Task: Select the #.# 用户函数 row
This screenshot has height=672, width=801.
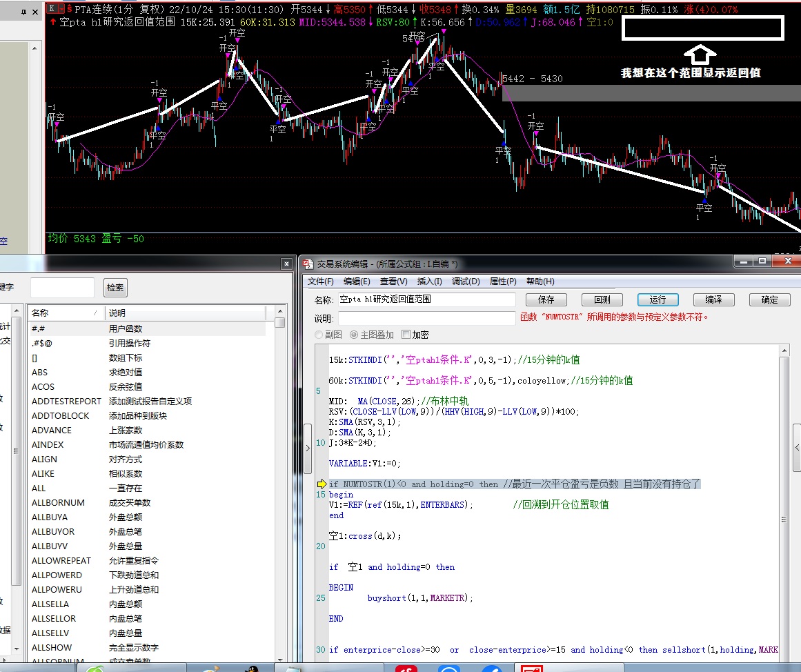Action: (147, 328)
